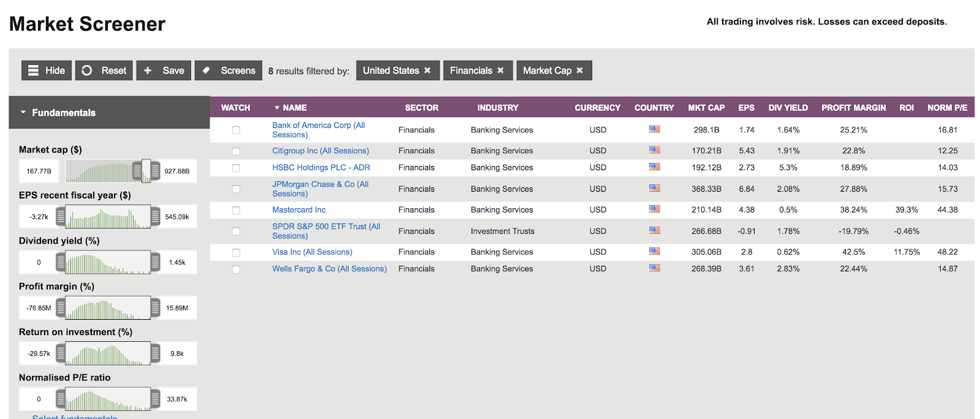This screenshot has height=419, width=980.
Task: Click Market cap minimum slider handle
Action: [x=137, y=171]
